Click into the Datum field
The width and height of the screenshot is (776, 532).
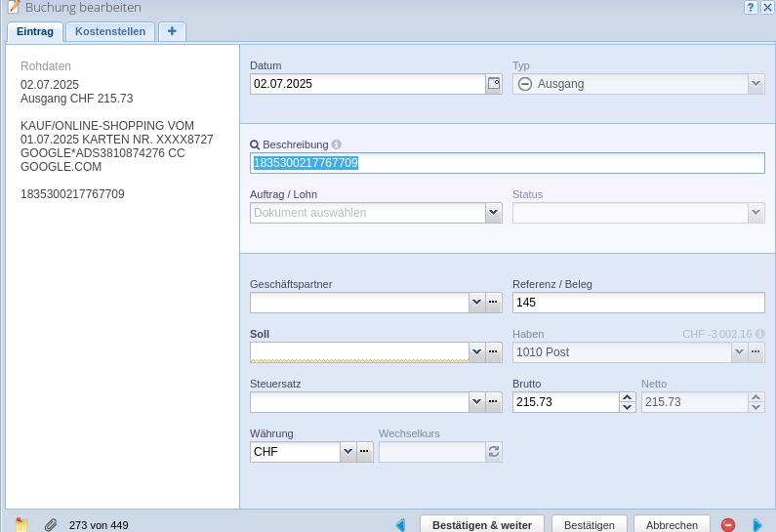pos(368,84)
